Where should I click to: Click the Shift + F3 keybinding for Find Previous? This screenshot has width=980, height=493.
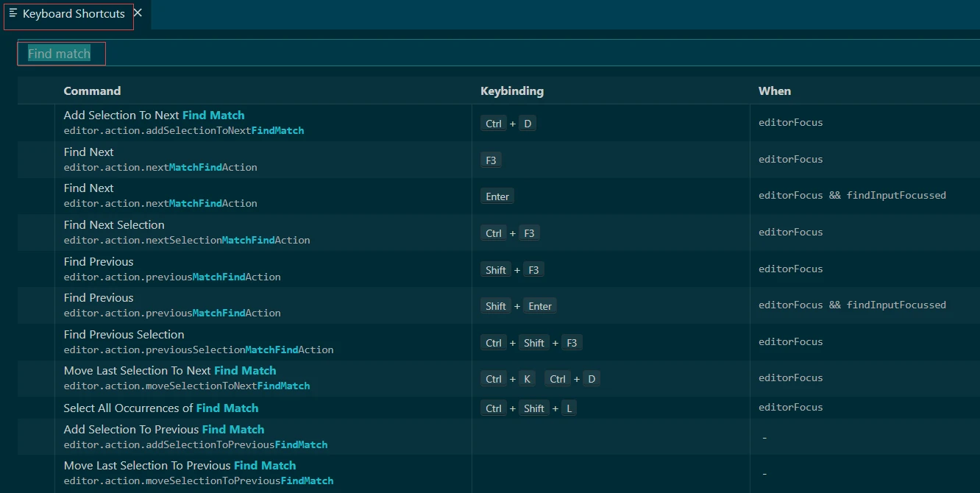click(x=512, y=270)
